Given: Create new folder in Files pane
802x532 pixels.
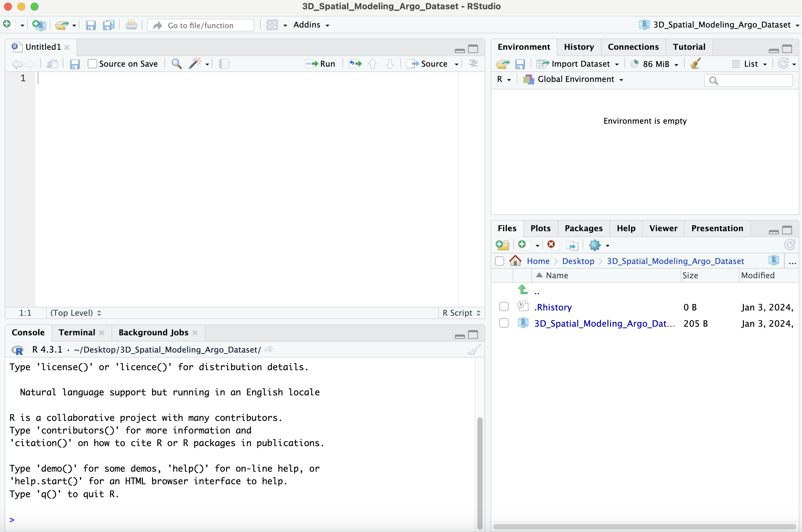Looking at the screenshot, I should [503, 245].
